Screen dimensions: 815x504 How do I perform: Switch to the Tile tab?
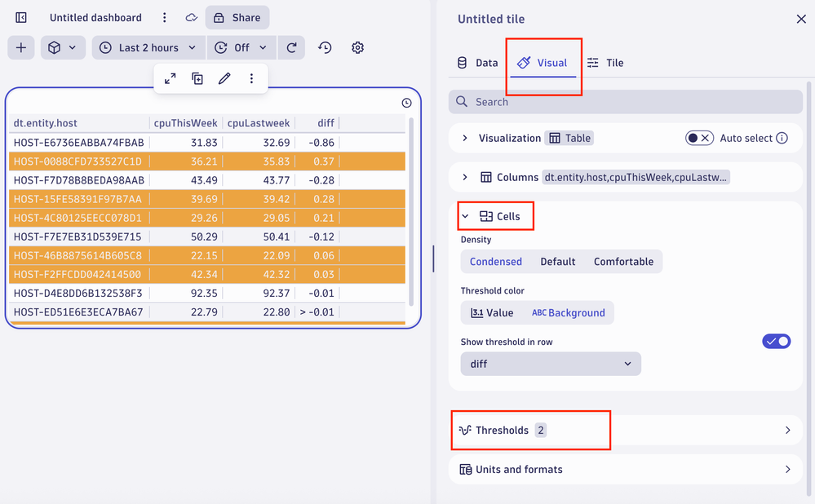pyautogui.click(x=605, y=63)
